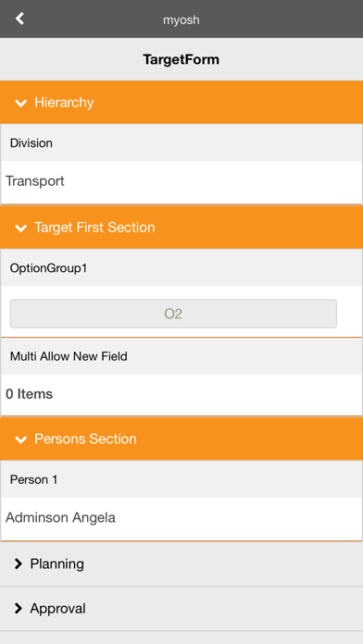Tap the Multi Allow New Field label
The image size is (363, 644).
pos(69,356)
